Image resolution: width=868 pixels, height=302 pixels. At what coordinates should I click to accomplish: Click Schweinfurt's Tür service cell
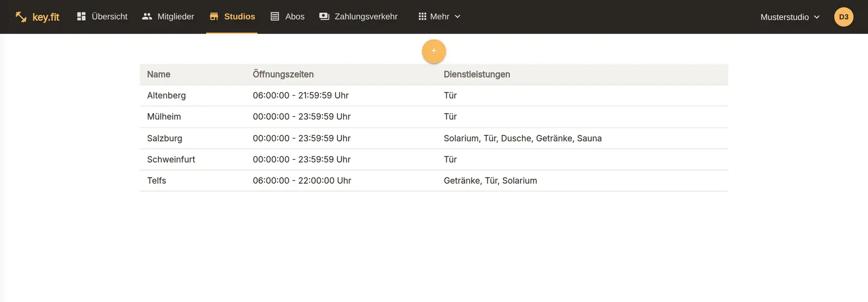450,159
